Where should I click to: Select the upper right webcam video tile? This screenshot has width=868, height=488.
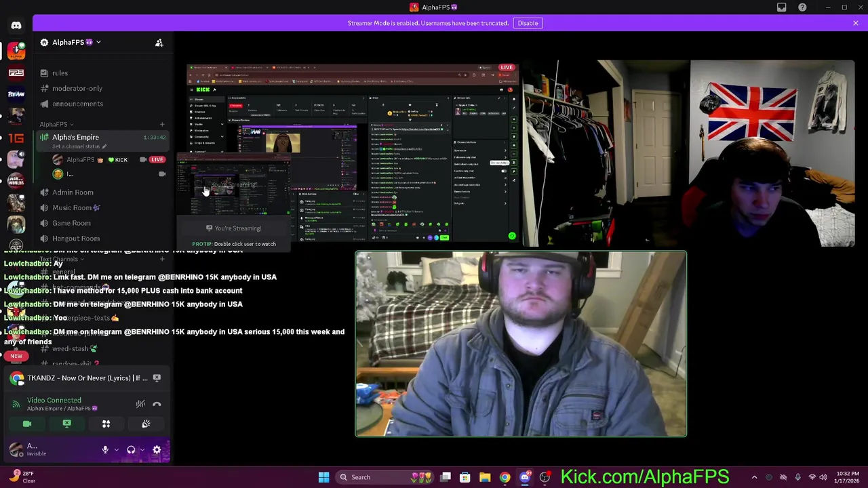[689, 153]
